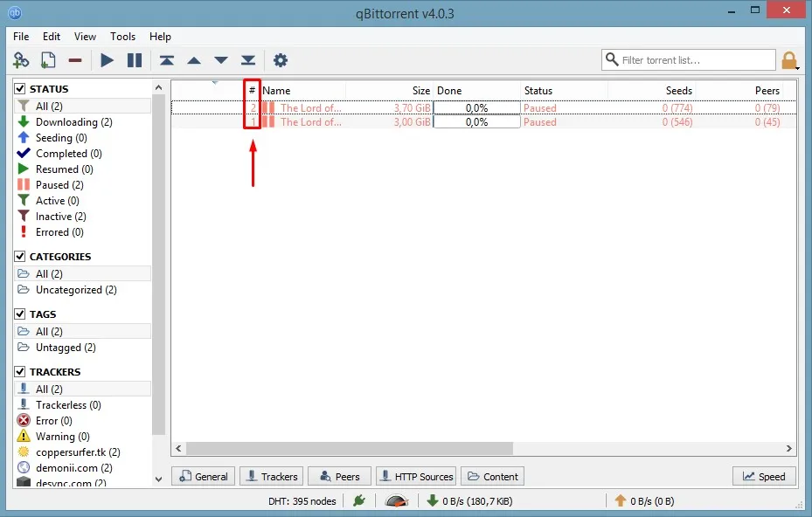The height and width of the screenshot is (517, 812).
Task: Filter by Errored (0) status
Action: [59, 232]
